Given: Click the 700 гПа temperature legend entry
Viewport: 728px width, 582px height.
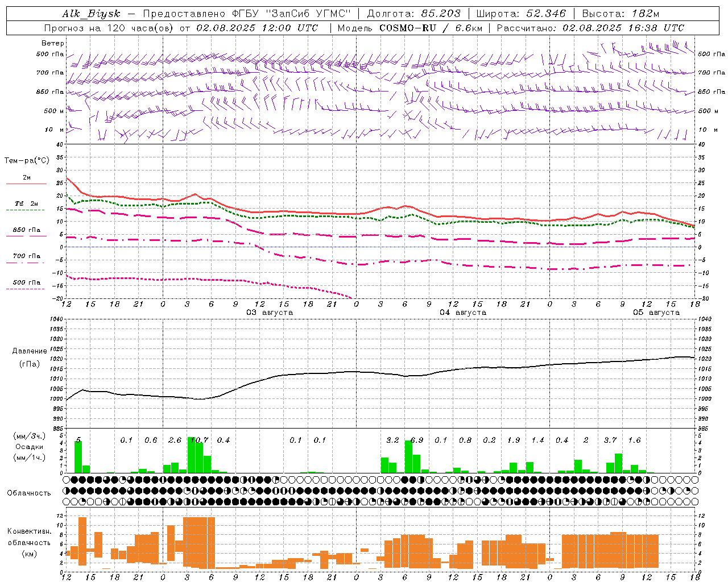Looking at the screenshot, I should coord(27,256).
